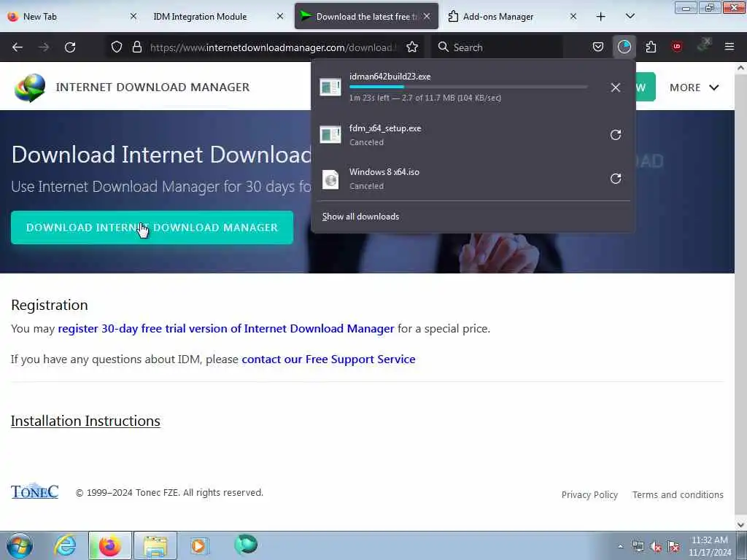This screenshot has height=560, width=747.
Task: Click the Windows 8 x64.iso file name
Action: [384, 172]
